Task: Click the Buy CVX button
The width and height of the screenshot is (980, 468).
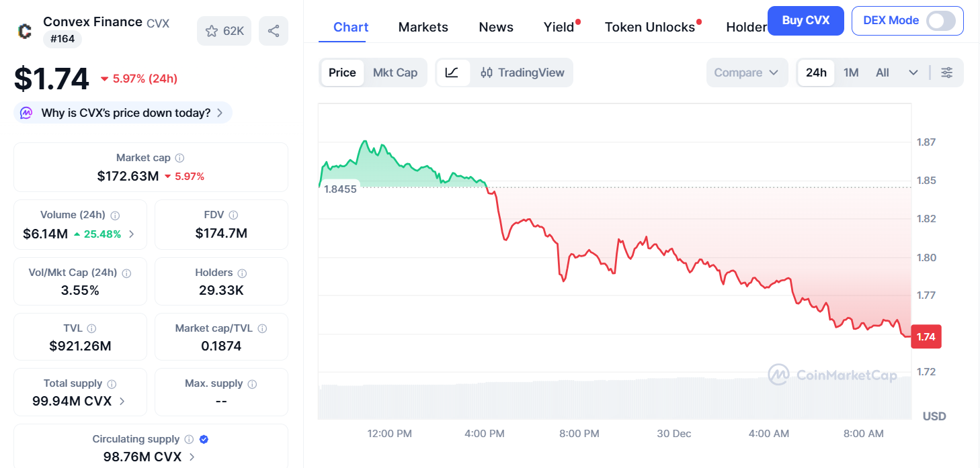Action: coord(805,21)
